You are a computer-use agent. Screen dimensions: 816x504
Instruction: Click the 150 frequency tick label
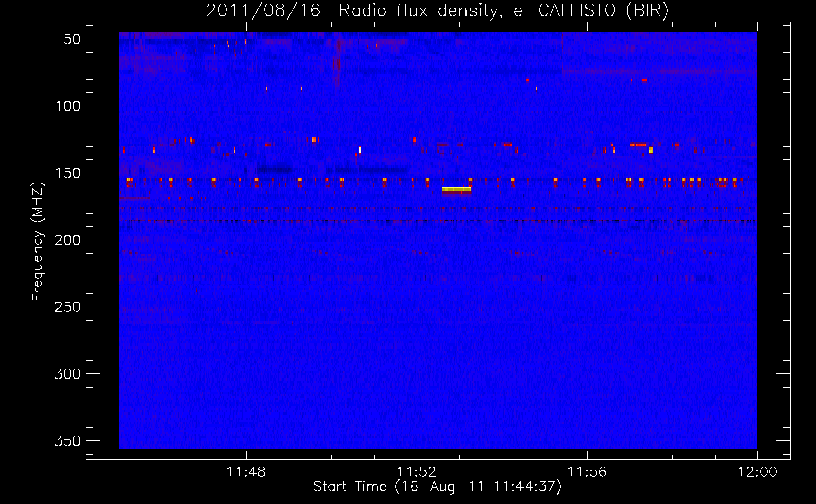tap(68, 173)
